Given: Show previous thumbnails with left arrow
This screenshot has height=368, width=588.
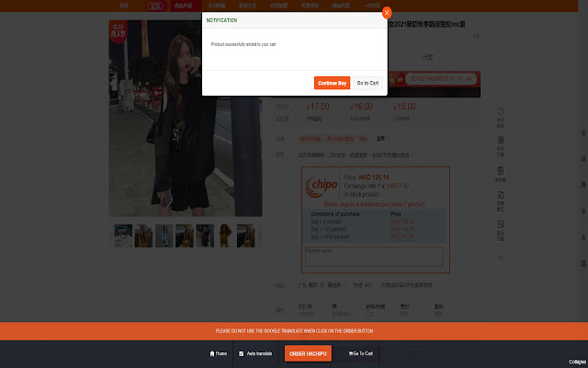Looking at the screenshot, I should point(111,236).
